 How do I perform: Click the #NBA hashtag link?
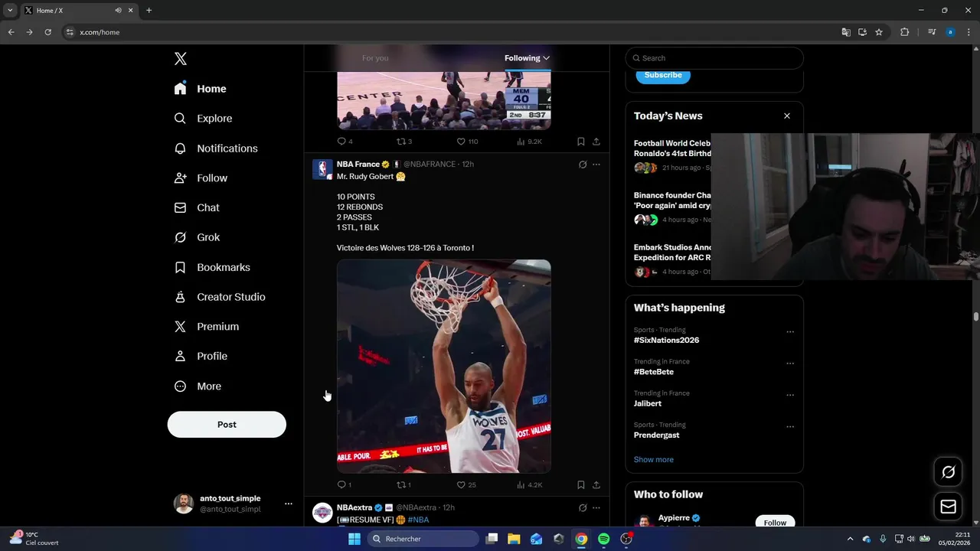click(x=418, y=520)
